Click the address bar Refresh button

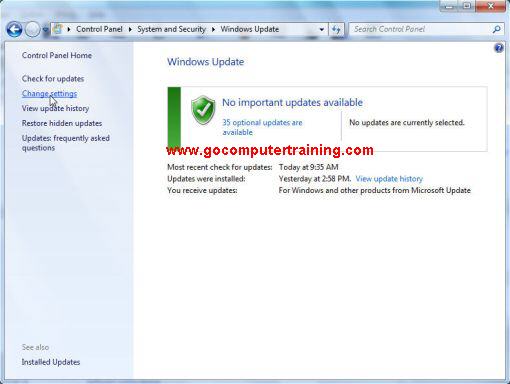(336, 29)
